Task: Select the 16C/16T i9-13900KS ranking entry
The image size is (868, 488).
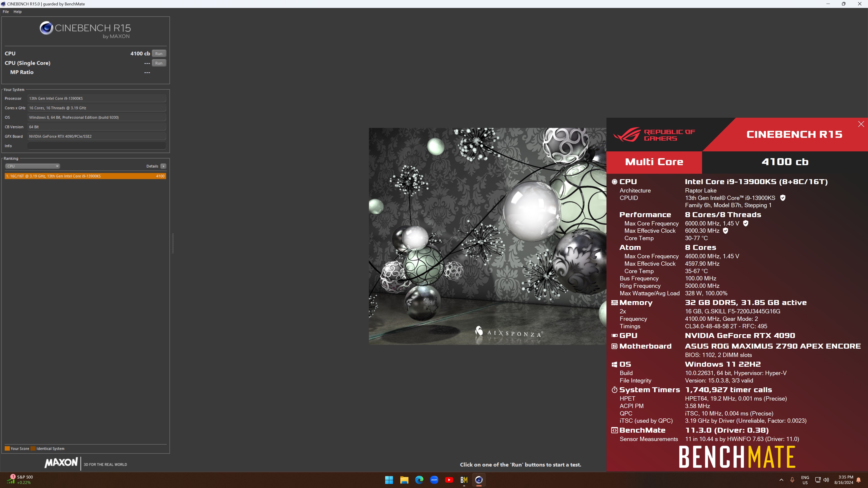Action: click(85, 176)
